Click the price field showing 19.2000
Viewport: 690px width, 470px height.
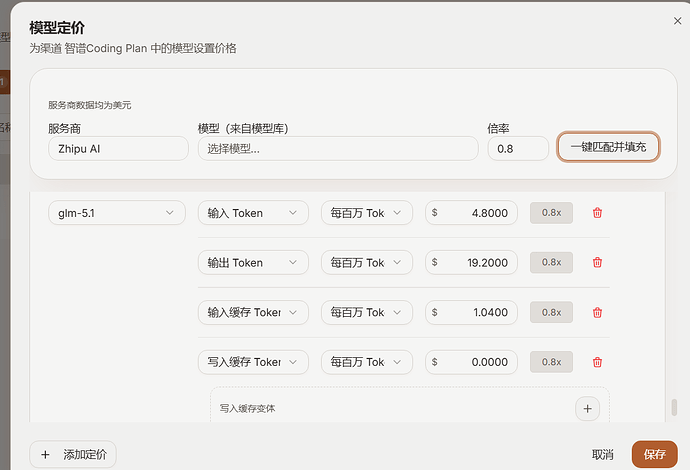click(471, 263)
